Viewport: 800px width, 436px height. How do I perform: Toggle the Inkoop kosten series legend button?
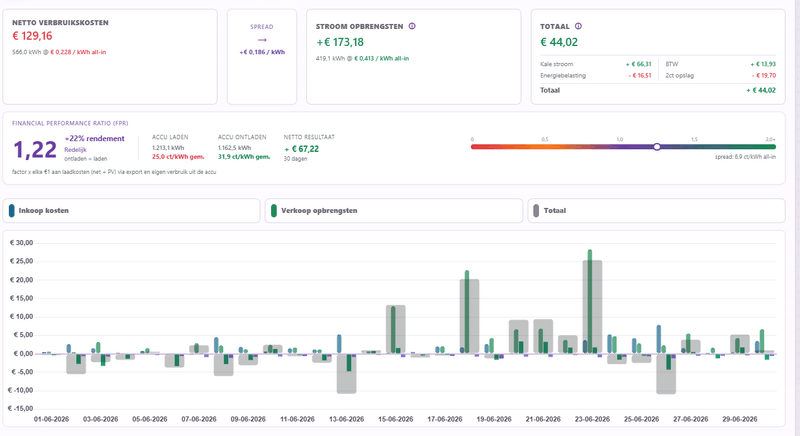pos(132,211)
